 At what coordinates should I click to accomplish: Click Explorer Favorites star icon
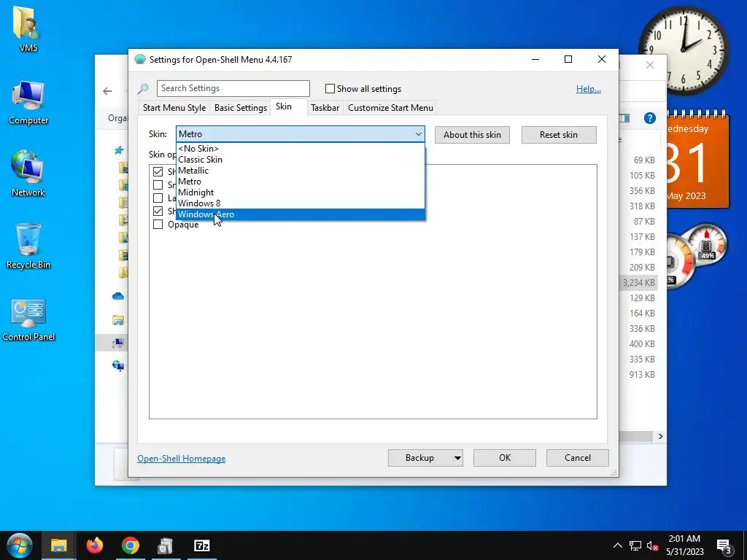coord(119,150)
